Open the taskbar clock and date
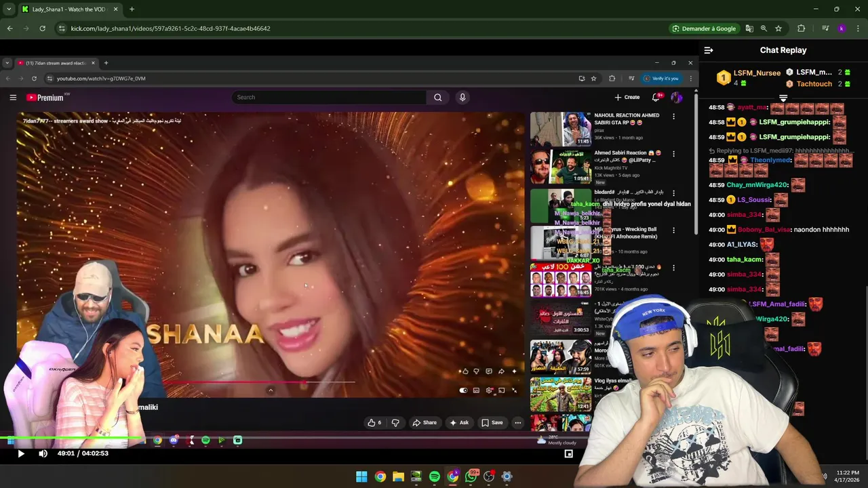This screenshot has height=488, width=868. click(x=848, y=476)
